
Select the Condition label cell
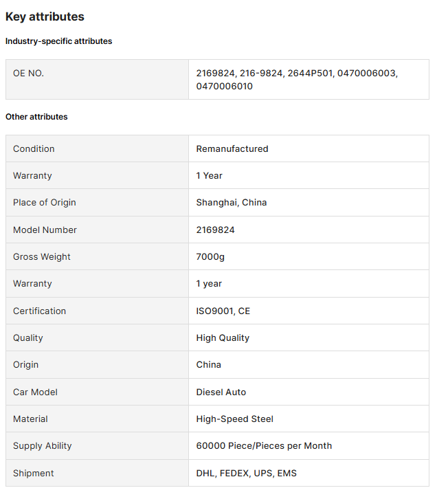97,148
